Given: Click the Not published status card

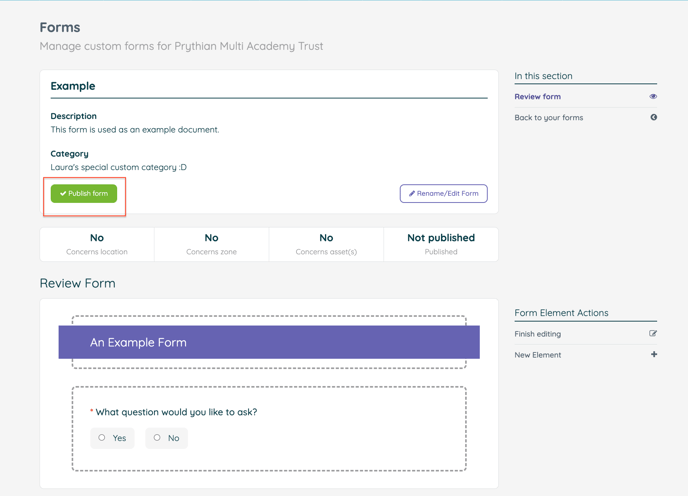Looking at the screenshot, I should point(441,244).
